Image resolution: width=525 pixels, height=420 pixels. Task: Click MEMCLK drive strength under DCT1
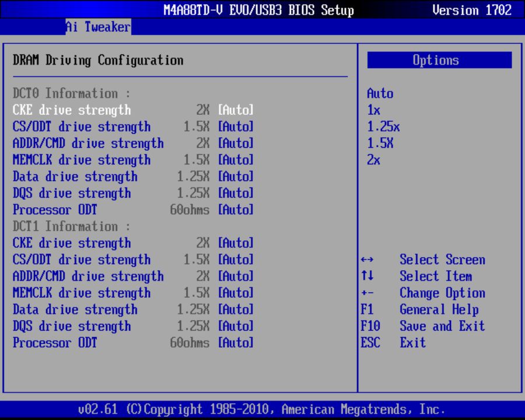85,293
